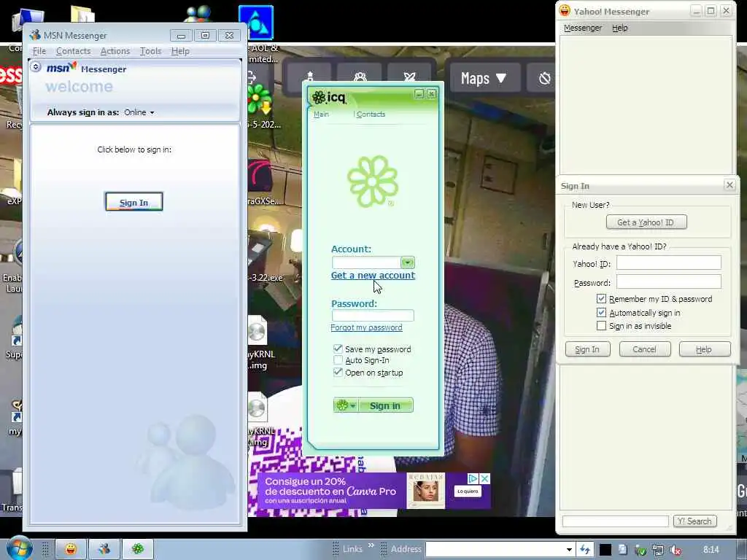Open the Yahoo Messenger Help menu

[620, 28]
